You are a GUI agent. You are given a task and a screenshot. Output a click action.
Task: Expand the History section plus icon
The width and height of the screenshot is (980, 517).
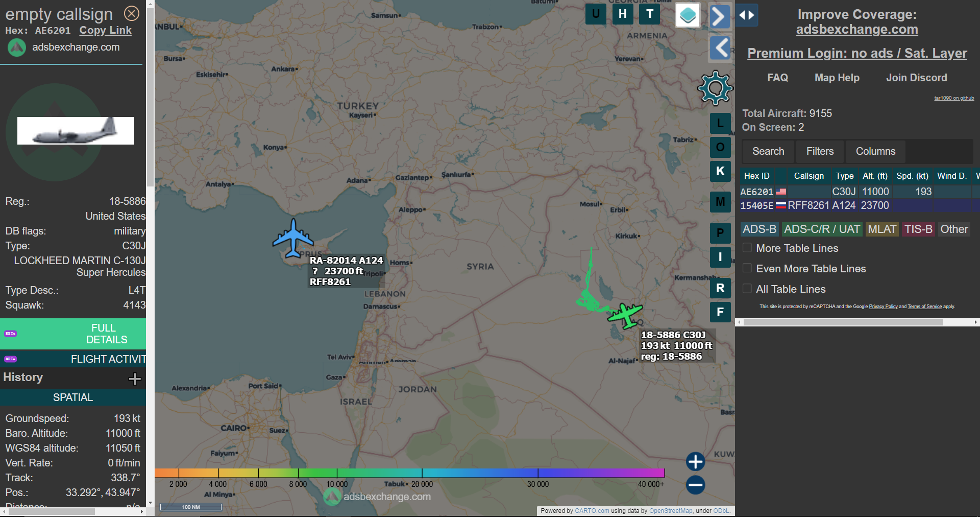[135, 379]
